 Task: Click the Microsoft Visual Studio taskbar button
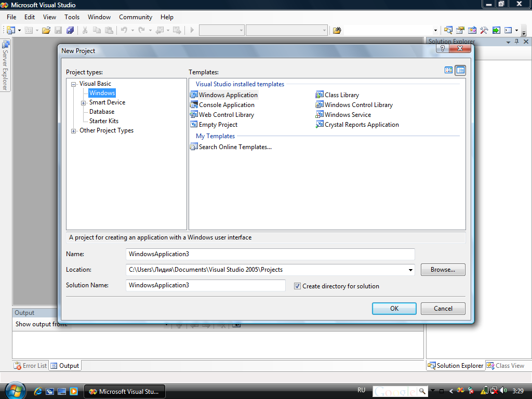point(125,392)
